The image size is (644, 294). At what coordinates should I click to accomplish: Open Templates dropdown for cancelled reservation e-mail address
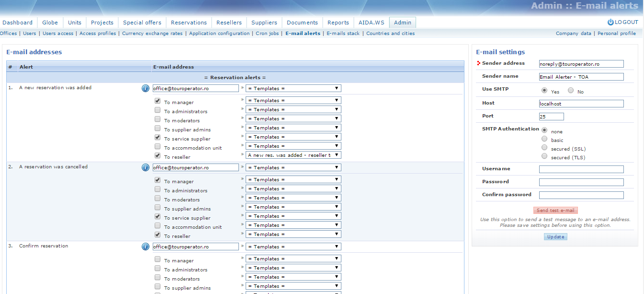pyautogui.click(x=293, y=167)
